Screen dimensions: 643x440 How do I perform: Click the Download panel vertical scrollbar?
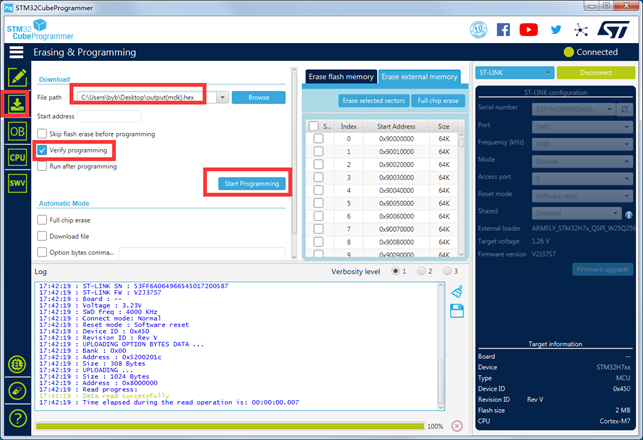point(294,164)
